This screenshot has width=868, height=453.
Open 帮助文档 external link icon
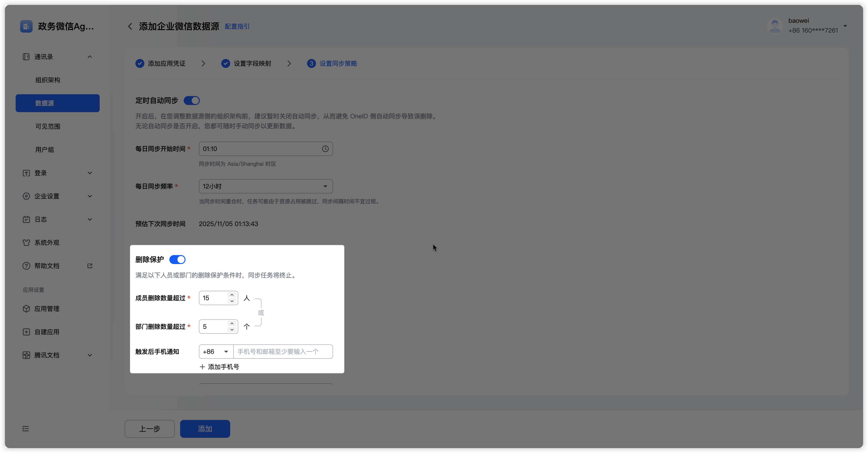click(x=90, y=266)
